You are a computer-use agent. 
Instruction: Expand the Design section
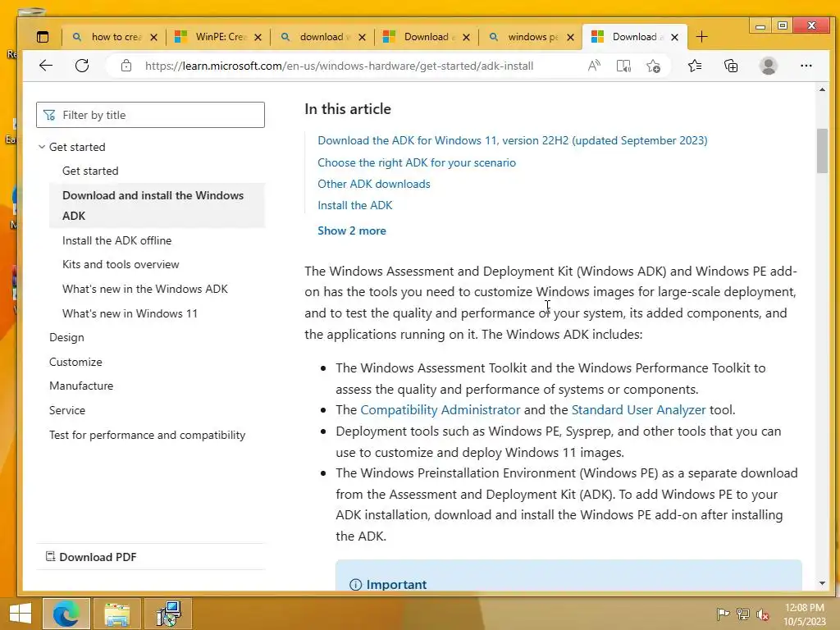coord(66,337)
